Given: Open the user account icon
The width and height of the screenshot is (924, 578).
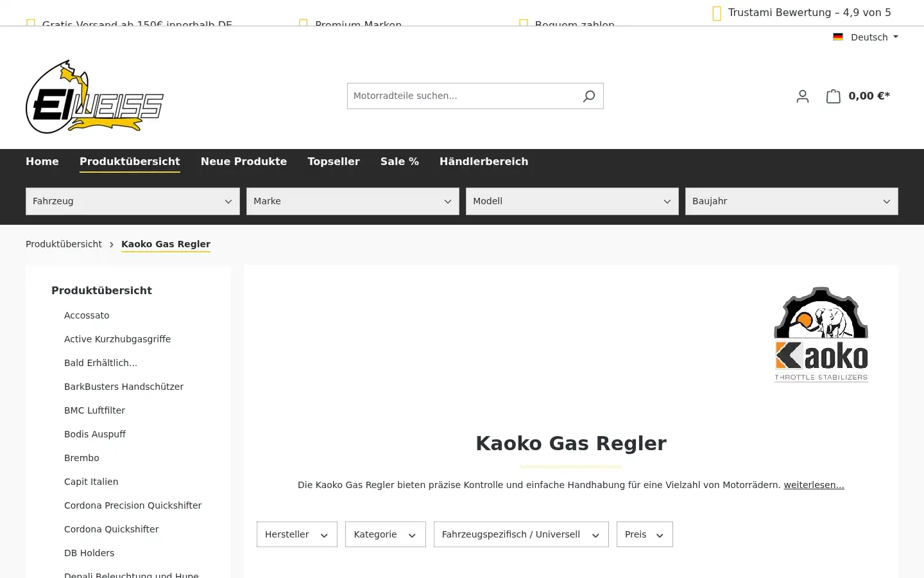Looking at the screenshot, I should pos(803,96).
